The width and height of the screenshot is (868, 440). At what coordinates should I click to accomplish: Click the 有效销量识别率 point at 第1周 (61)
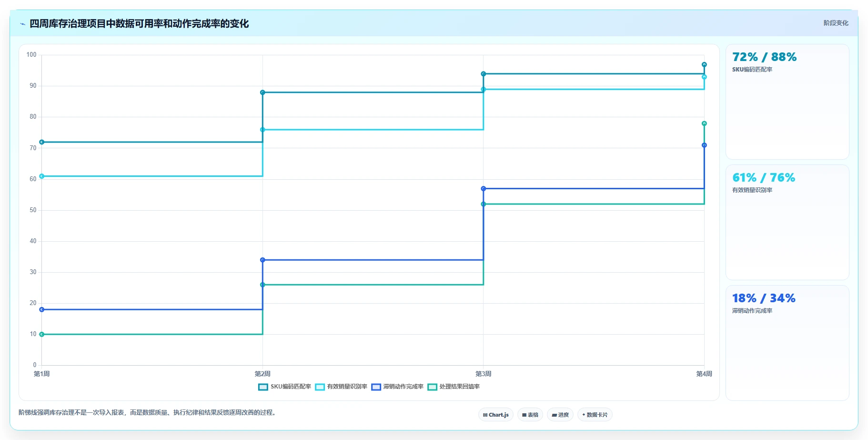point(42,176)
